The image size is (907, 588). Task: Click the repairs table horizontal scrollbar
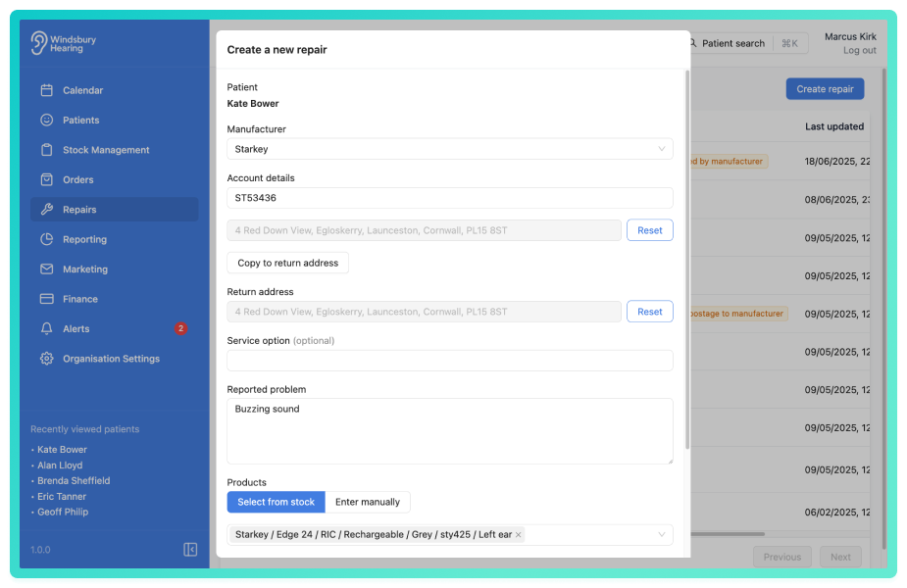728,534
